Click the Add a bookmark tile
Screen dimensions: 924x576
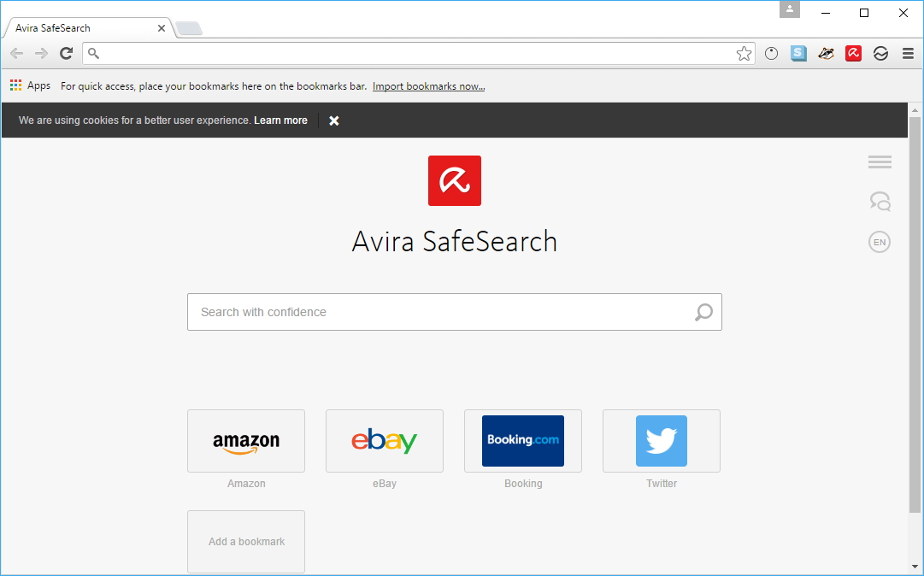point(246,542)
